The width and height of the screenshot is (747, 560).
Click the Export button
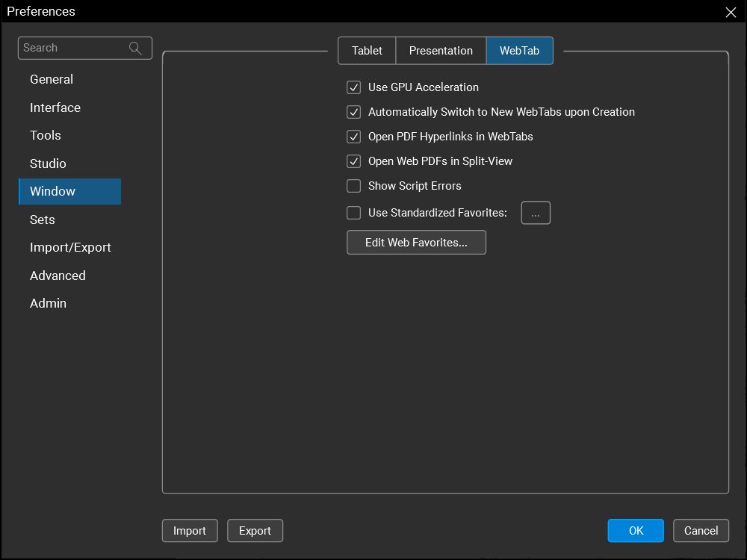(x=255, y=531)
